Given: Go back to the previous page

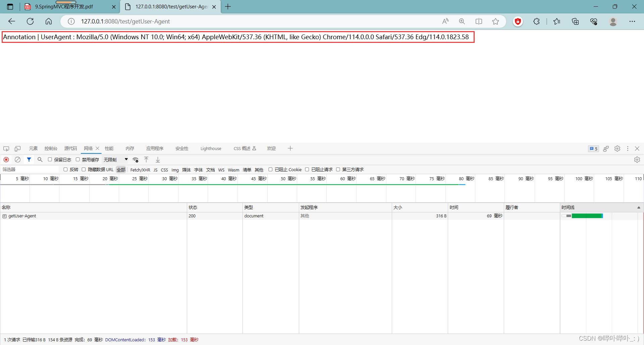Looking at the screenshot, I should coord(12,21).
